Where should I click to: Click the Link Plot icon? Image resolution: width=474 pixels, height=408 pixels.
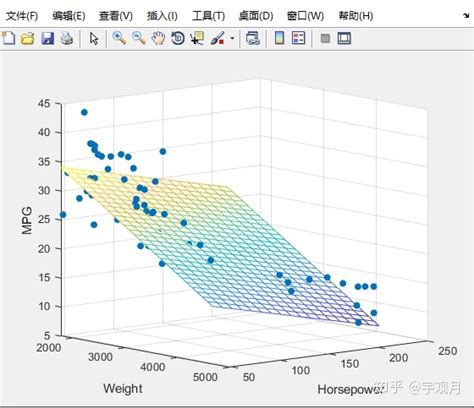(253, 38)
